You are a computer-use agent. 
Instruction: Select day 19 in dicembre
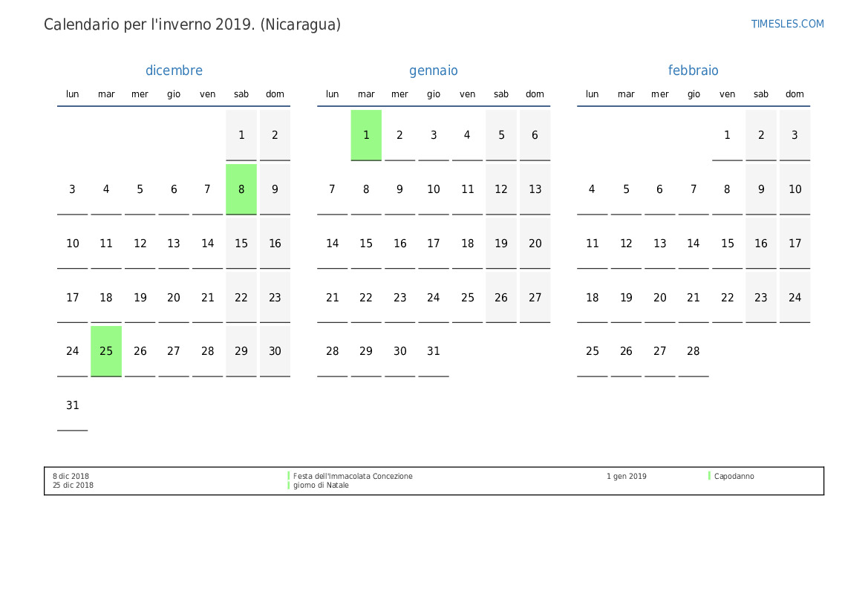(x=140, y=297)
